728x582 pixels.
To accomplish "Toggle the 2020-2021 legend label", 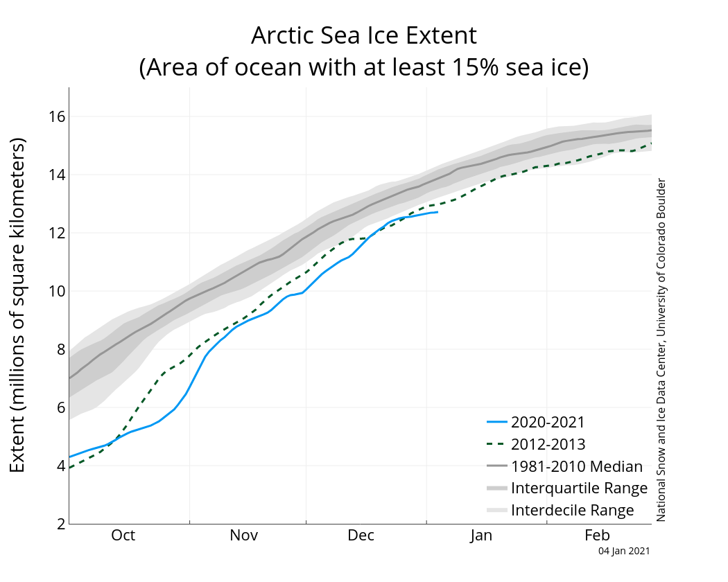I will [x=548, y=422].
